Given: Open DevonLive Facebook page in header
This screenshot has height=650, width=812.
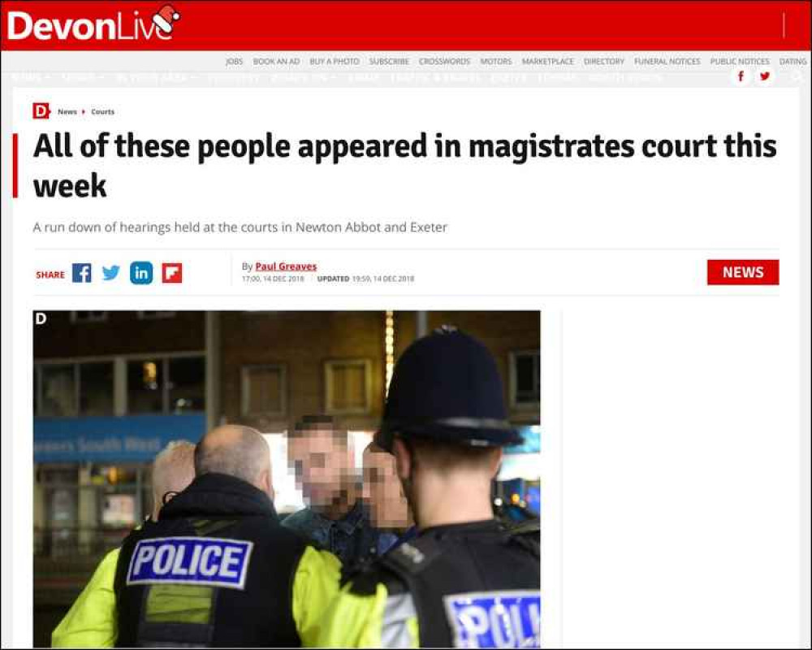Looking at the screenshot, I should coord(741,76).
